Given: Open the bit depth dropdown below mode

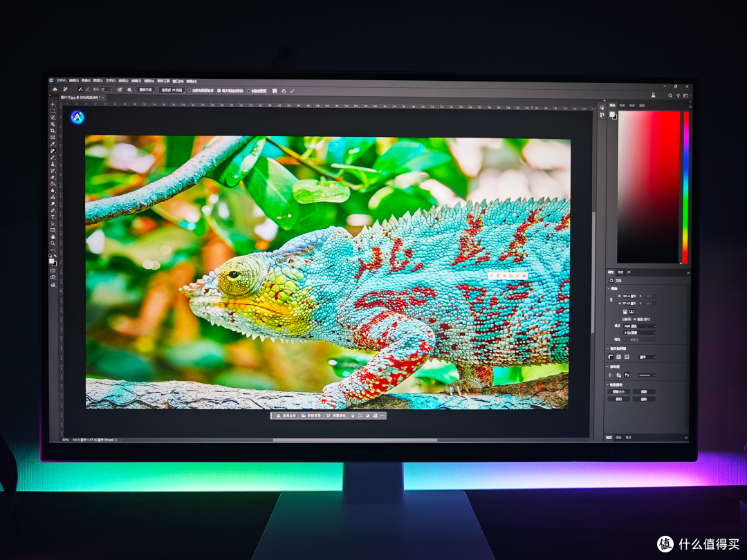Looking at the screenshot, I should pyautogui.click(x=639, y=333).
